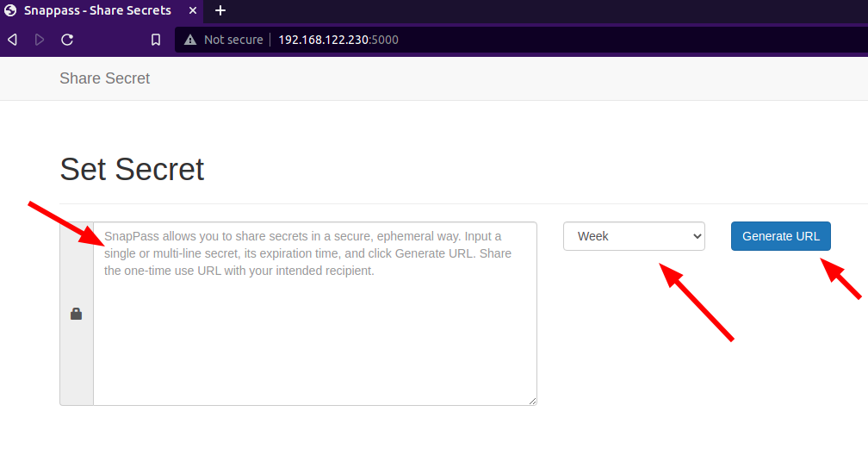Image resolution: width=868 pixels, height=449 pixels.
Task: Open a new browser tab
Action: pos(220,10)
